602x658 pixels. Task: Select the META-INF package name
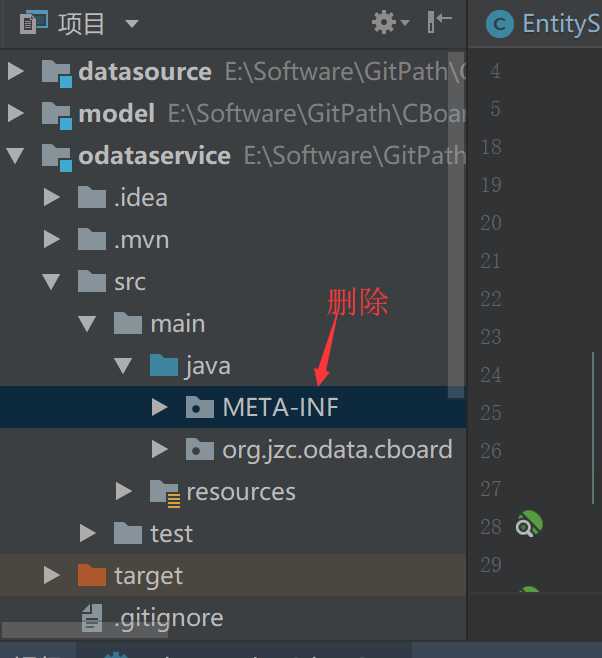coord(280,407)
